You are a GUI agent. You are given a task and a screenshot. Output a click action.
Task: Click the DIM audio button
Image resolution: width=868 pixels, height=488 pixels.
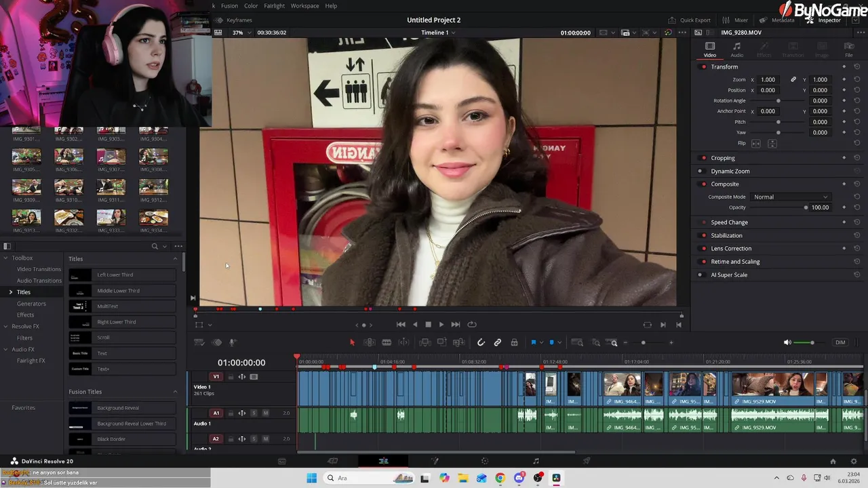click(x=840, y=342)
